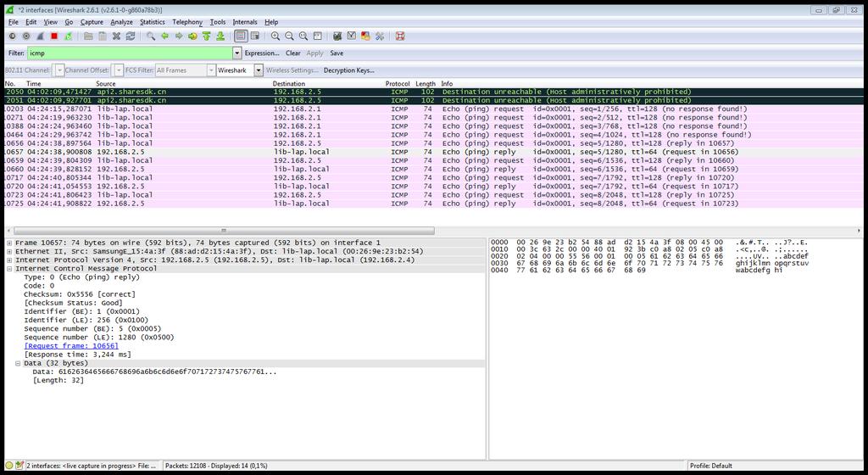The height and width of the screenshot is (475, 868).
Task: Zoom in the main window text
Action: (275, 36)
